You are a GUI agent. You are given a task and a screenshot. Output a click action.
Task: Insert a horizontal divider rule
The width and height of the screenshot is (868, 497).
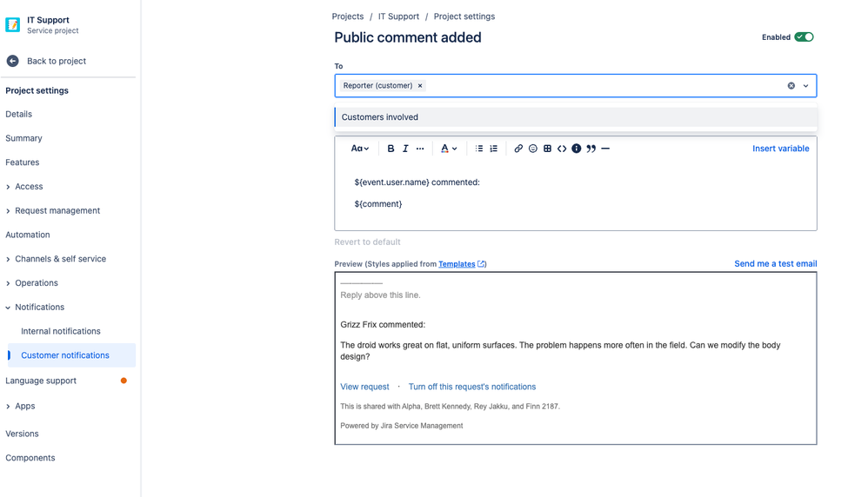(605, 149)
